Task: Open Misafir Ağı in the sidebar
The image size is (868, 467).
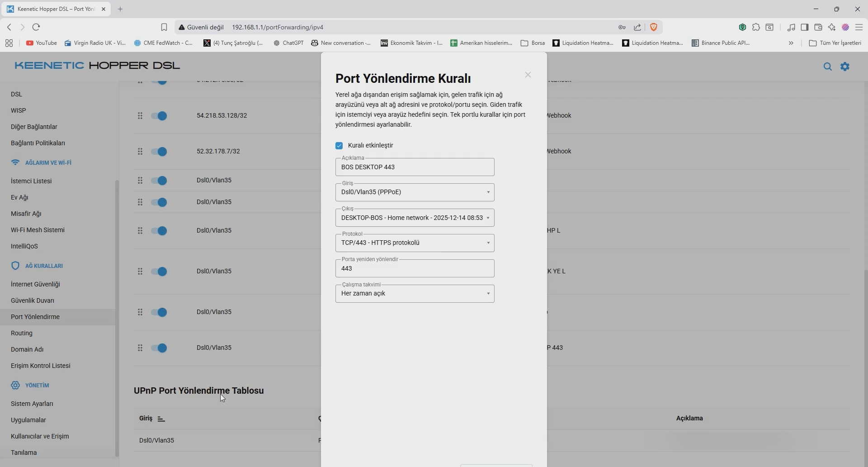Action: [x=26, y=214]
